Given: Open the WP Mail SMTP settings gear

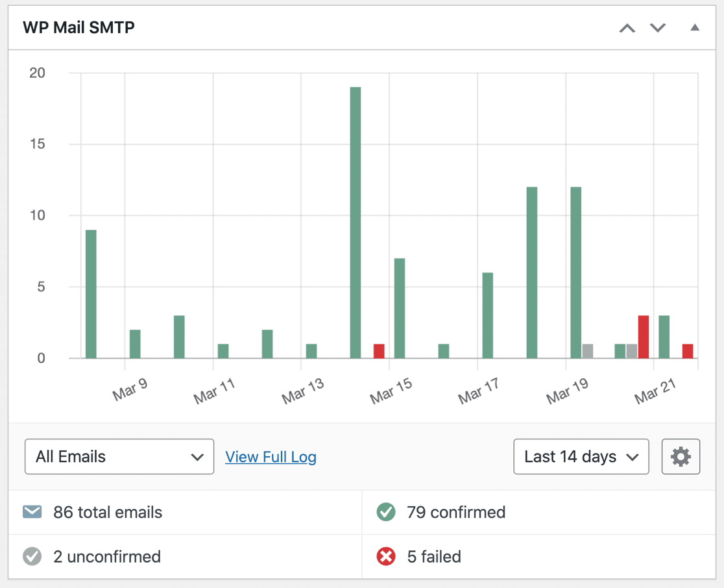Looking at the screenshot, I should pyautogui.click(x=681, y=456).
